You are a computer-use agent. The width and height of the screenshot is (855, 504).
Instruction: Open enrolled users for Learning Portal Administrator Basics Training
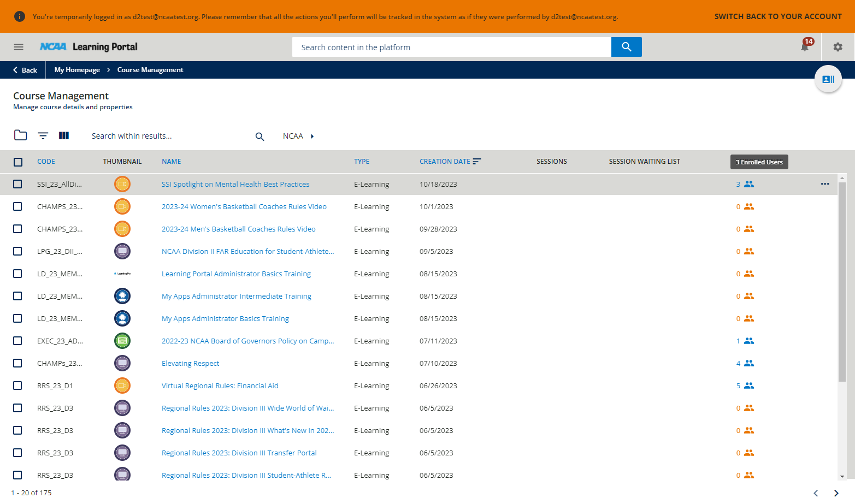tap(745, 274)
